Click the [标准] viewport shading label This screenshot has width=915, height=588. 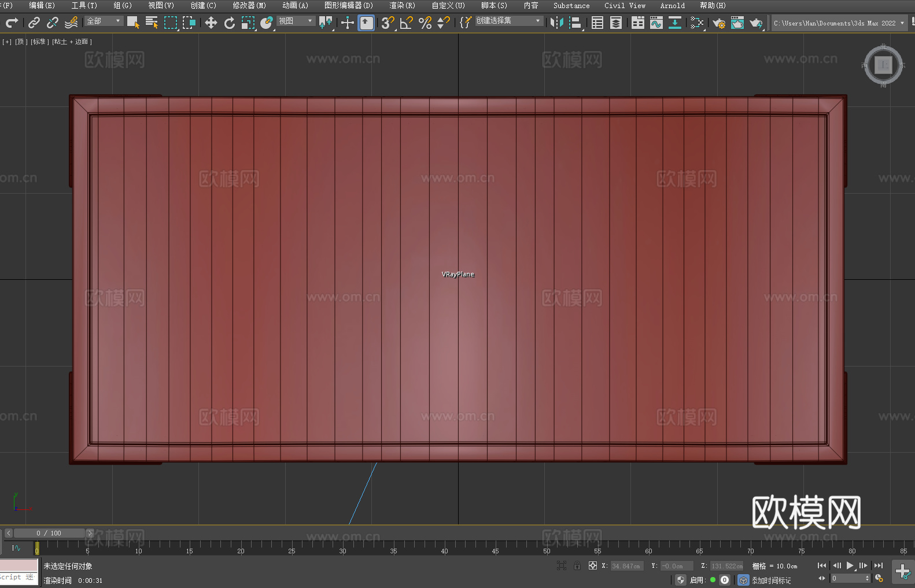(x=39, y=42)
